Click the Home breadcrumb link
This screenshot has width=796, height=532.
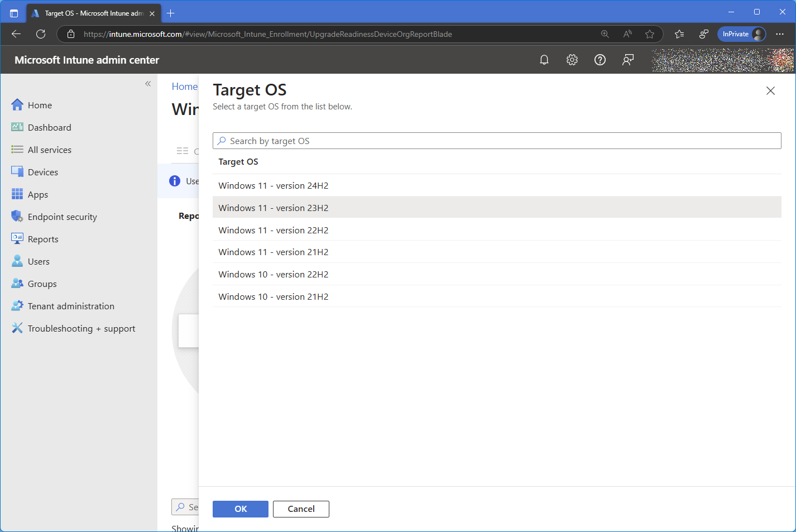[x=184, y=87]
